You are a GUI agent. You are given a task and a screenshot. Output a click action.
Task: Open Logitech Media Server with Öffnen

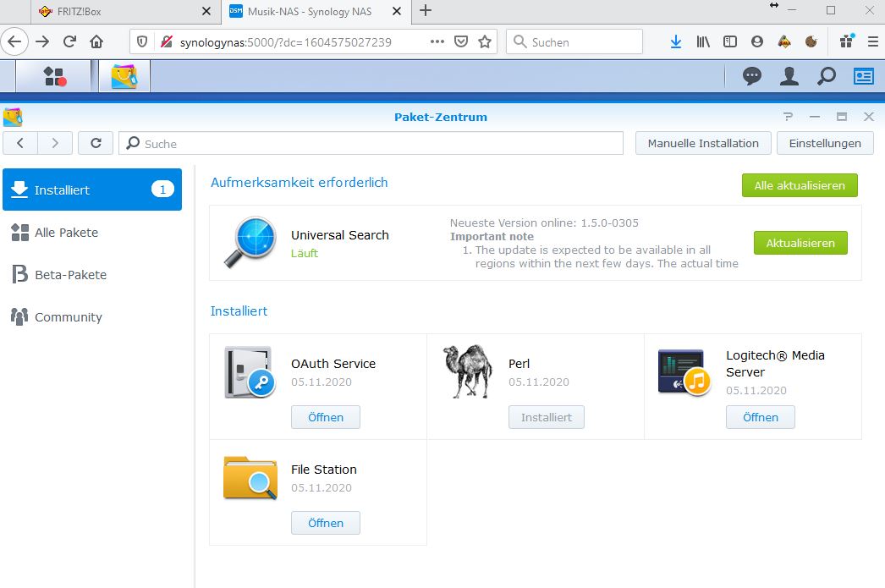tap(760, 418)
